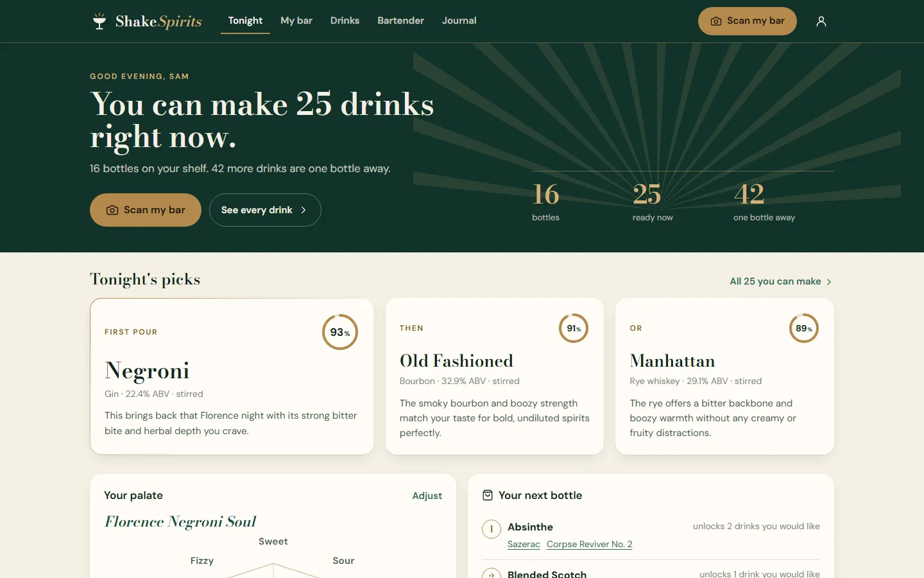The image size is (924, 578).
Task: Click the 16 bottles statistic
Action: 546,202
